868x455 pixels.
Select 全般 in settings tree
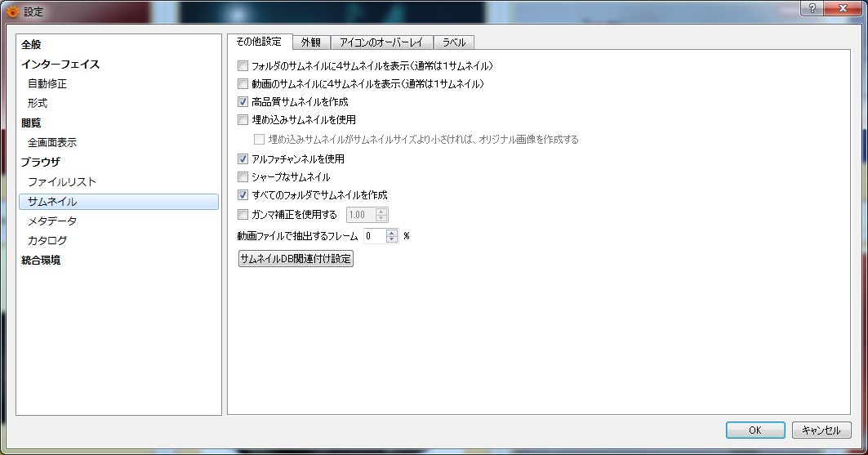pos(31,44)
